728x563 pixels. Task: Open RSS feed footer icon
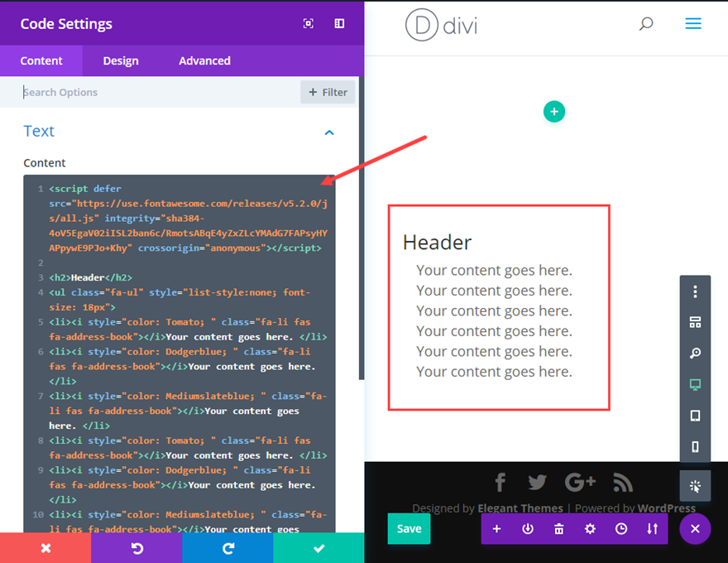623,482
